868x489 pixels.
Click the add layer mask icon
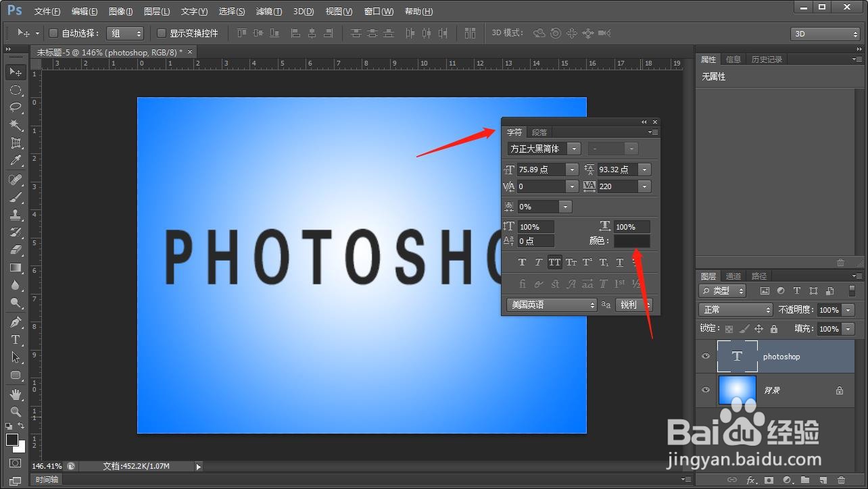[x=769, y=480]
